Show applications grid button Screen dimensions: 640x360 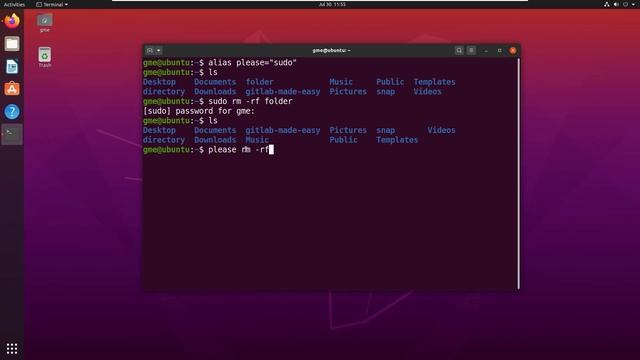[12, 349]
